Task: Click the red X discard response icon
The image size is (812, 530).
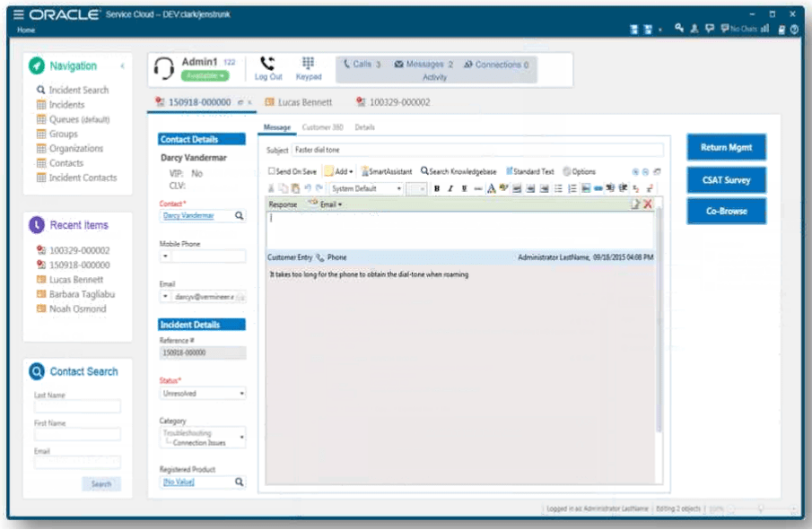Action: pos(648,204)
